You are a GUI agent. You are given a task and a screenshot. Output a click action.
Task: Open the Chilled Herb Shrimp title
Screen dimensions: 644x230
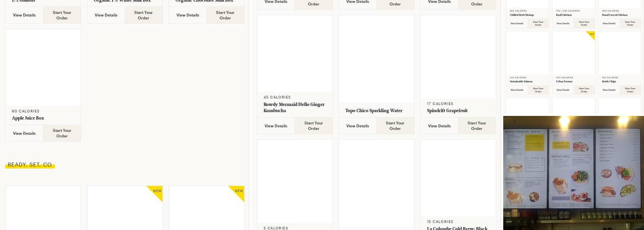522,15
